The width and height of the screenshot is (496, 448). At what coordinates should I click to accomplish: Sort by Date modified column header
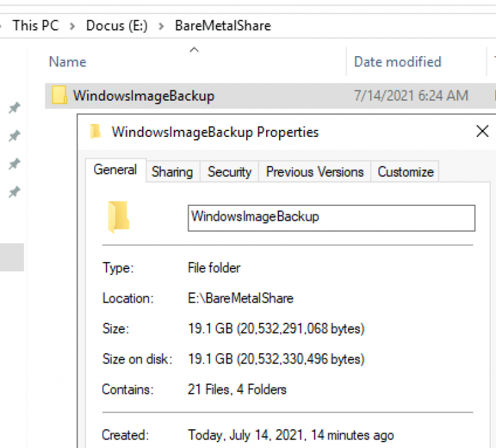point(397,62)
